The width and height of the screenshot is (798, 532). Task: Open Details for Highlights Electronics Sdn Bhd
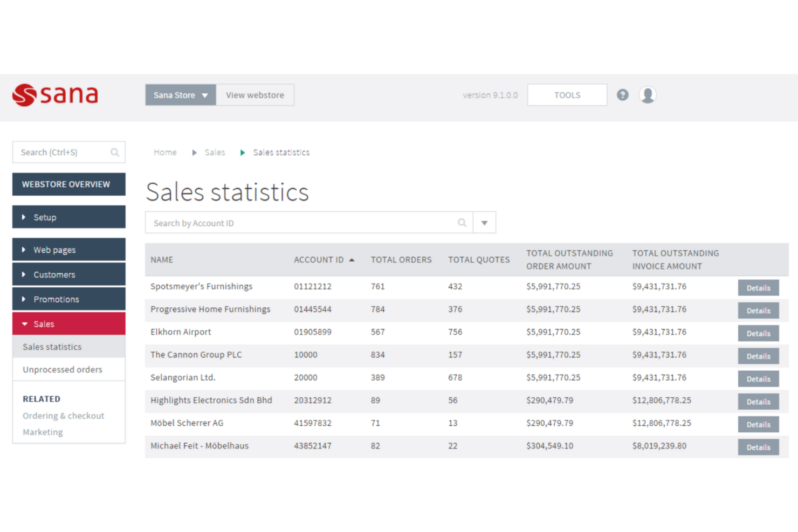click(758, 402)
